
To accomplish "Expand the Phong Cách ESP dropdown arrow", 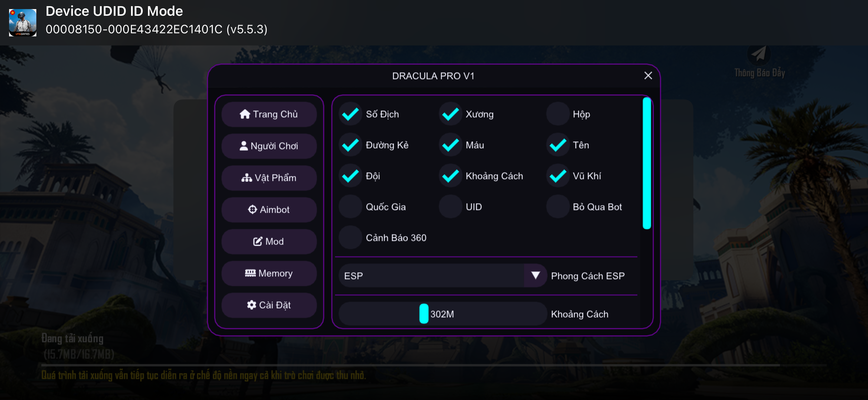I will tap(535, 275).
